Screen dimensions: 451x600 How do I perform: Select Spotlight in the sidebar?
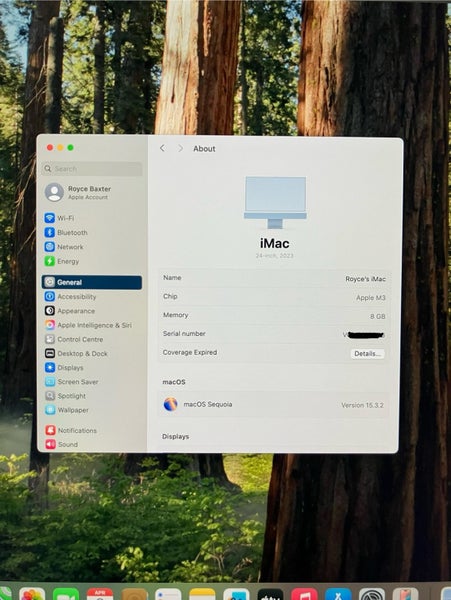pyautogui.click(x=65, y=396)
